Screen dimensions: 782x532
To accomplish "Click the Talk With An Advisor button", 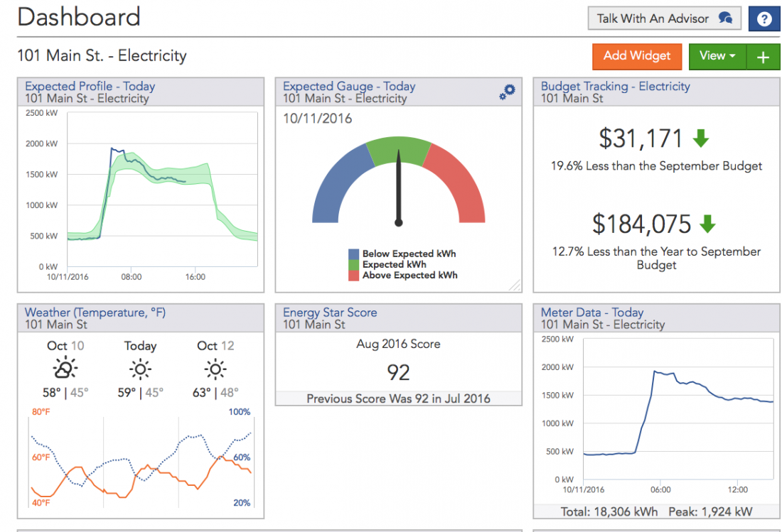I will (664, 18).
